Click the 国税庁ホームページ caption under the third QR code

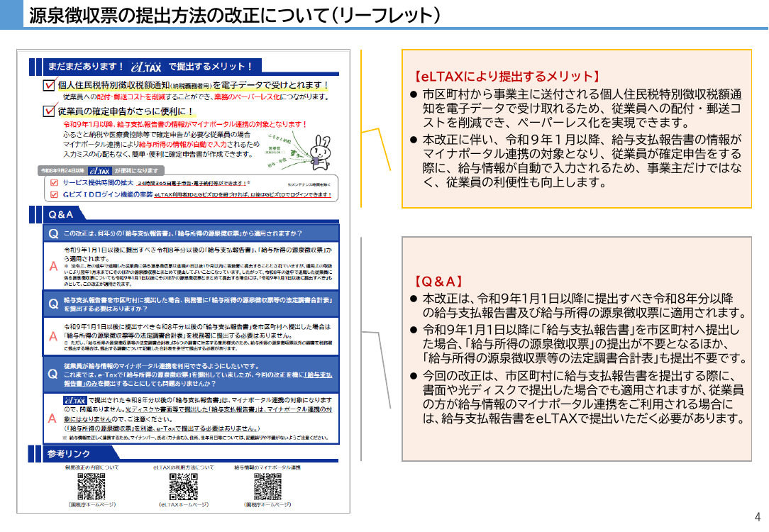(x=267, y=504)
